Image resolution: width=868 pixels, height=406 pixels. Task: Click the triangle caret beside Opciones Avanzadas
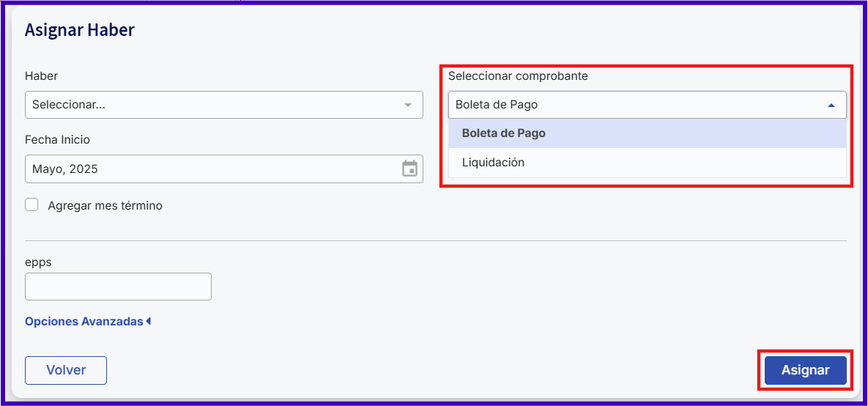click(x=149, y=321)
